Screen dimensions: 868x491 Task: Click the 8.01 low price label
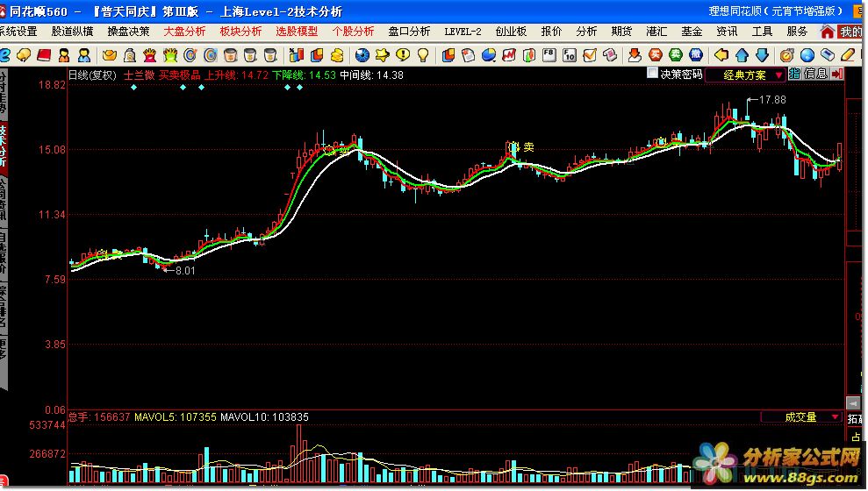click(x=185, y=271)
